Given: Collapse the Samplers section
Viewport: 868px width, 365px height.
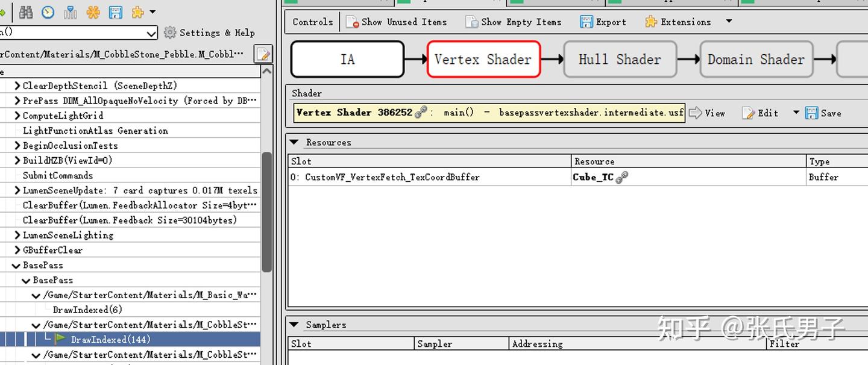Looking at the screenshot, I should [x=294, y=325].
